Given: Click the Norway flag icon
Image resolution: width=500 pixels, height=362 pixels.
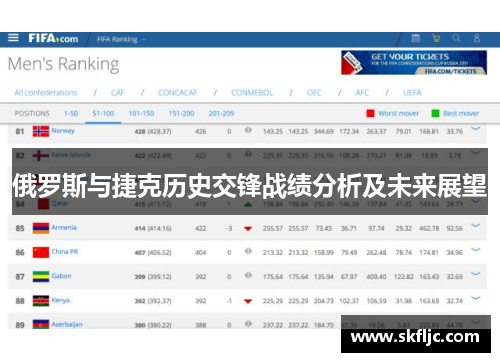Looking at the screenshot, I should pyautogui.click(x=41, y=131).
